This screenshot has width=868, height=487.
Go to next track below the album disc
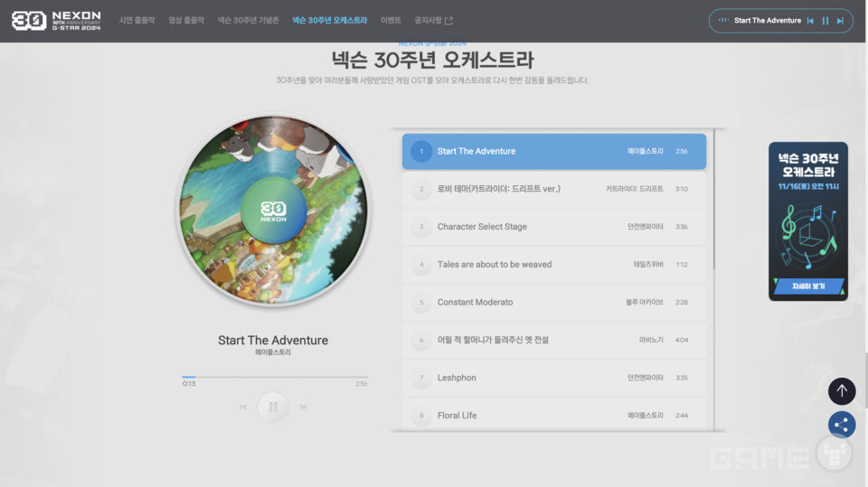304,407
